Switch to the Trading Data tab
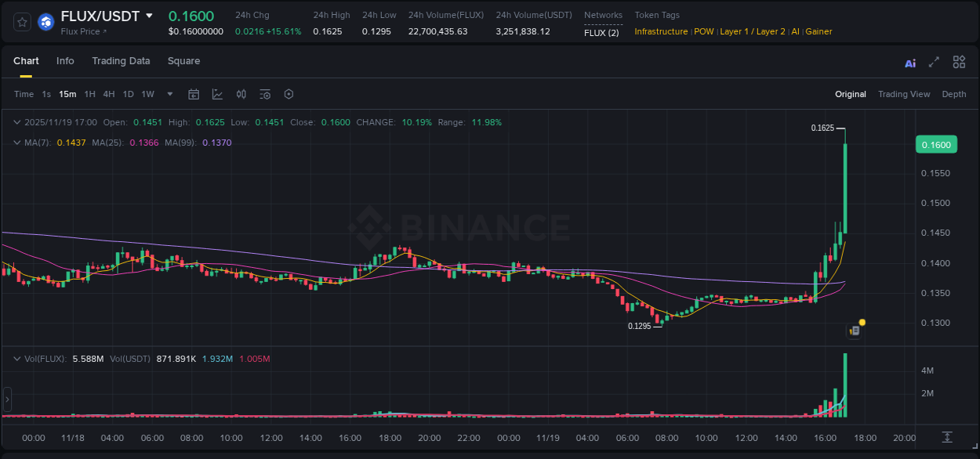980x459 pixels. click(x=121, y=61)
